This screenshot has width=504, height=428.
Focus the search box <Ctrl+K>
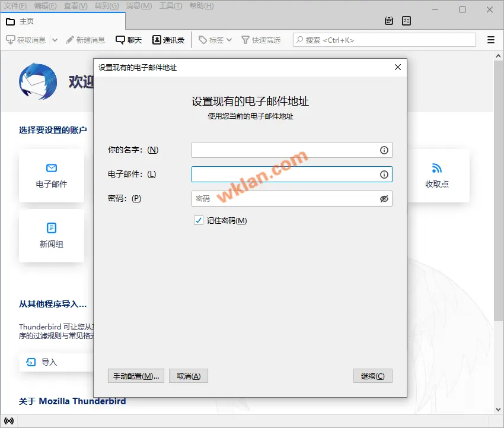(384, 40)
